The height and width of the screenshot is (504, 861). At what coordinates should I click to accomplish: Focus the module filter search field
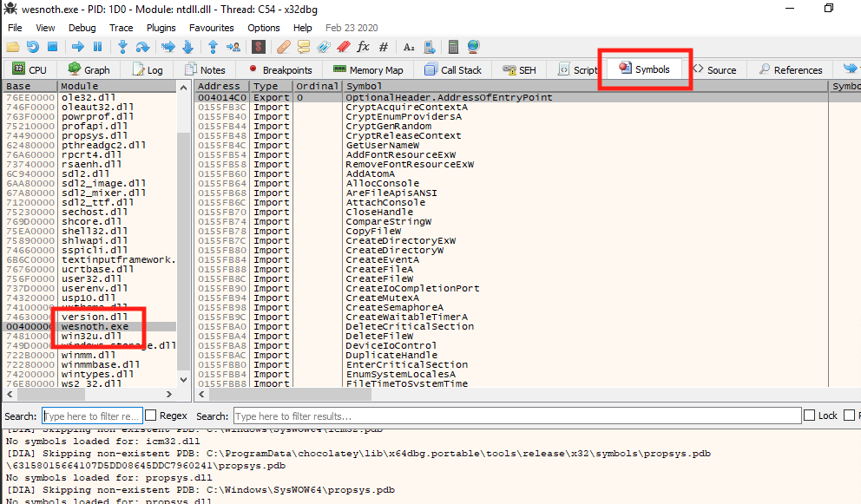[92, 416]
